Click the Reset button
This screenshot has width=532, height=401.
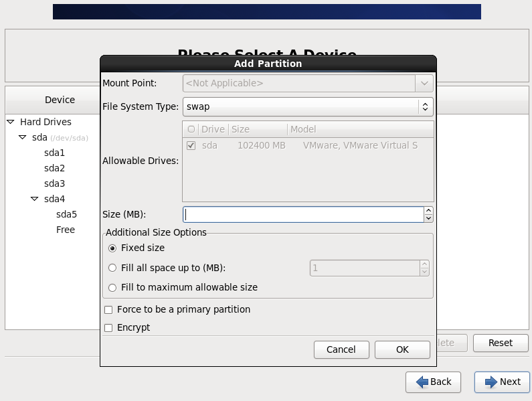(500, 343)
